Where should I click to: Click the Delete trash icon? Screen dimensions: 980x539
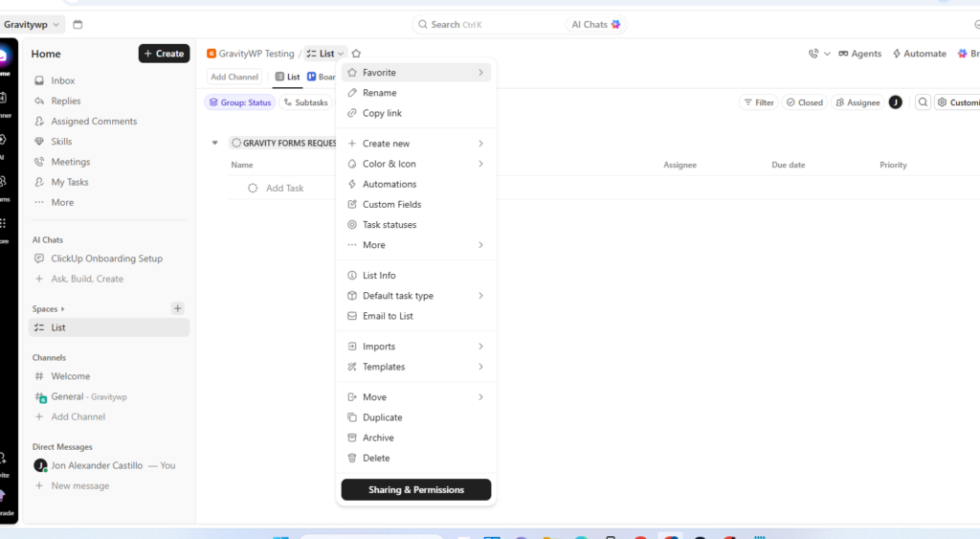(352, 458)
